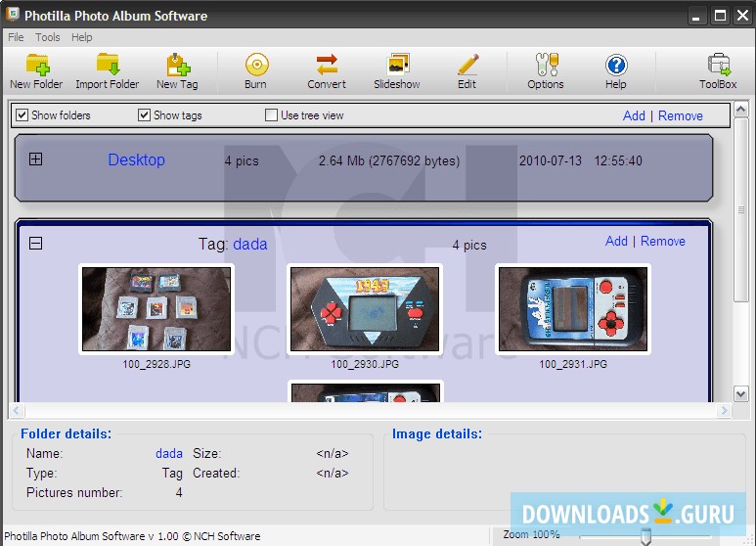The image size is (756, 546).
Task: Open the Edit pencil tool
Action: click(467, 70)
